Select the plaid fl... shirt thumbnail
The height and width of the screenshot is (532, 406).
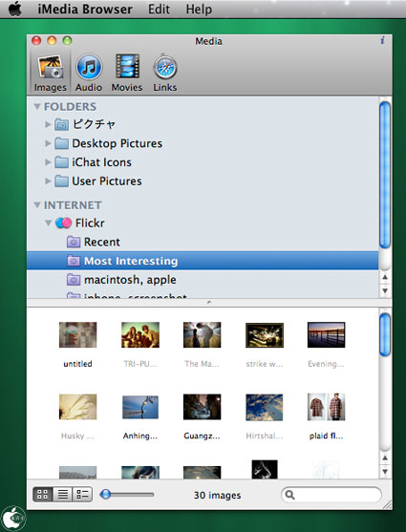click(326, 407)
